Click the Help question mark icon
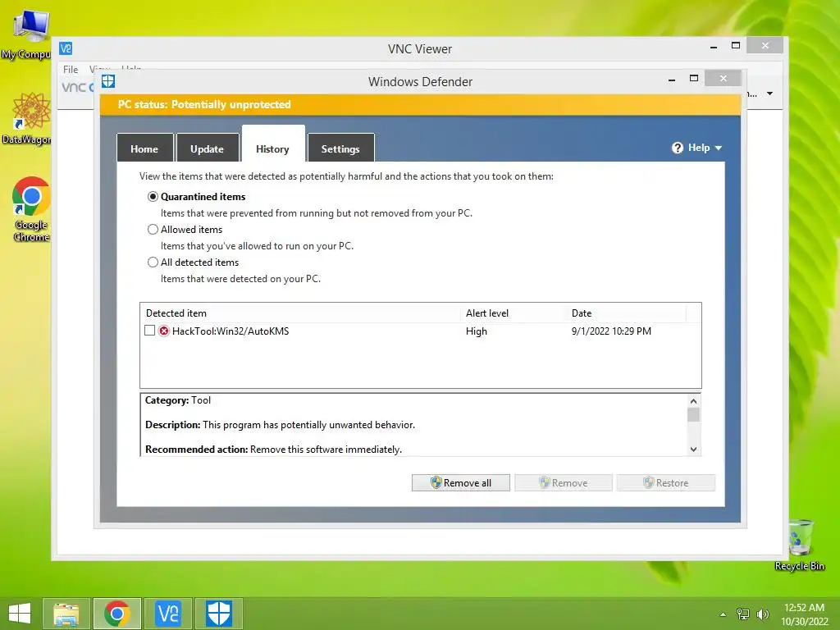This screenshot has height=630, width=840. point(678,148)
